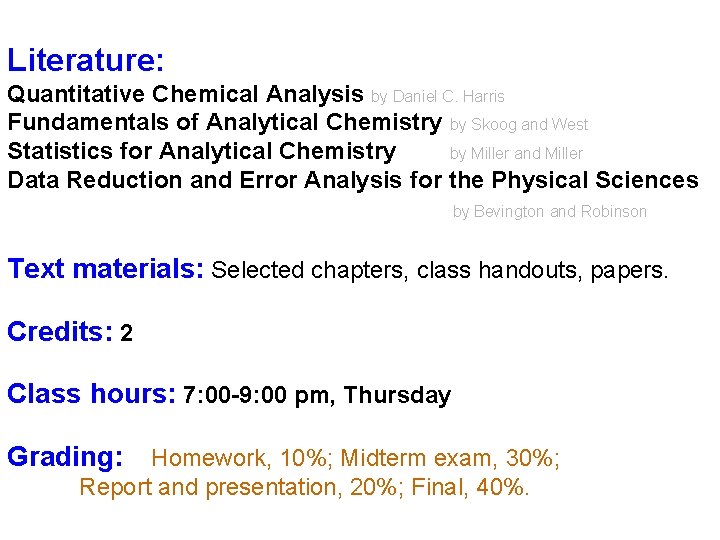Select the Class hours heading
The image size is (720, 540).
91,394
